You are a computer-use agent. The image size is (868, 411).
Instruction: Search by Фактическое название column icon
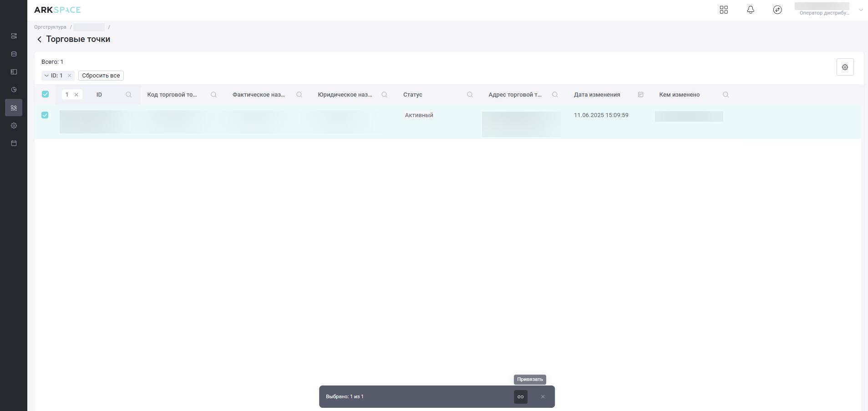point(299,95)
